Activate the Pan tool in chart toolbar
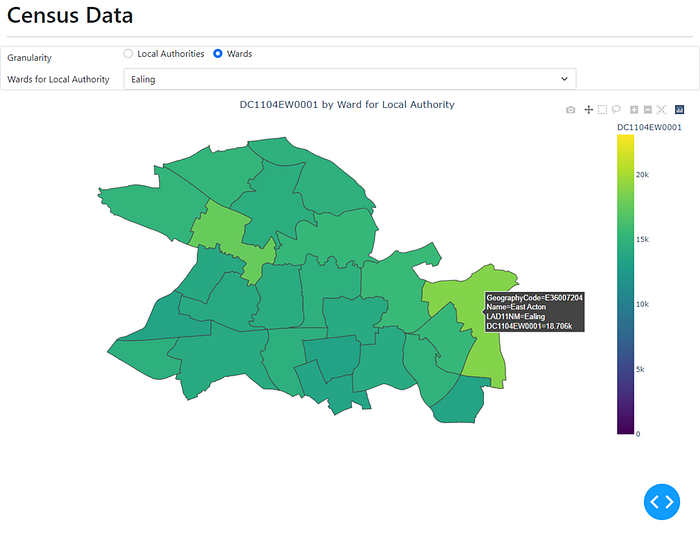This screenshot has height=540, width=700. [x=588, y=110]
